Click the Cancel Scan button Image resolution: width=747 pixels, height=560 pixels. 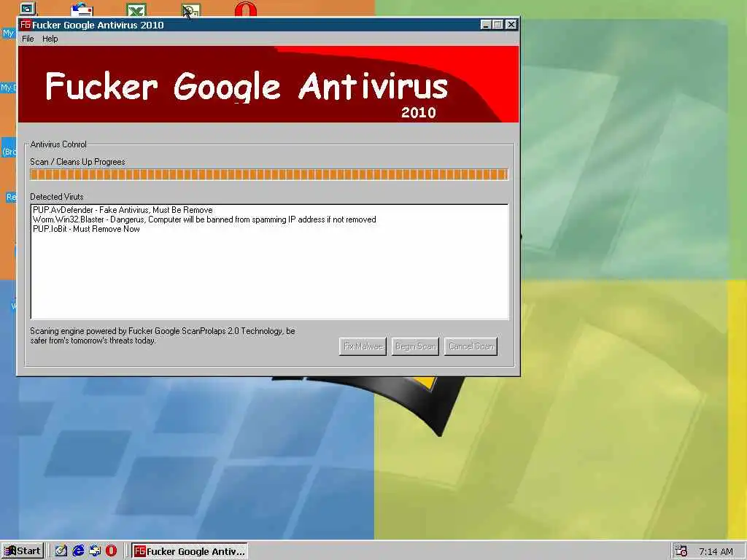pyautogui.click(x=471, y=346)
